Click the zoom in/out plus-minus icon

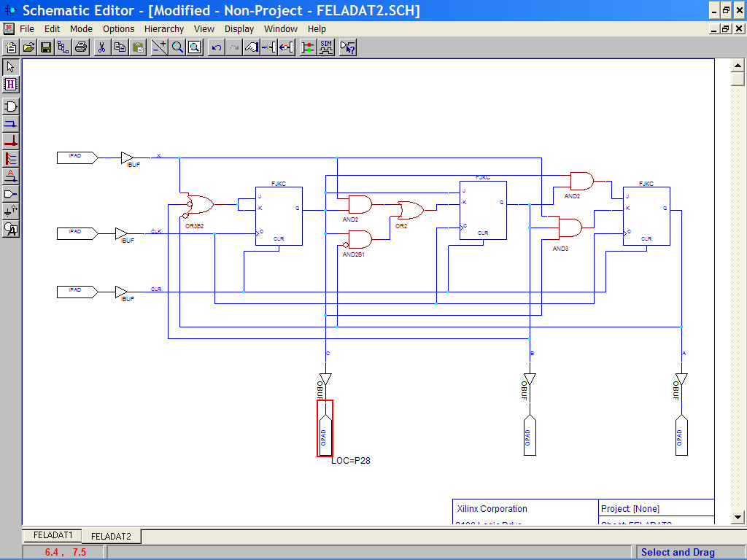pyautogui.click(x=159, y=47)
